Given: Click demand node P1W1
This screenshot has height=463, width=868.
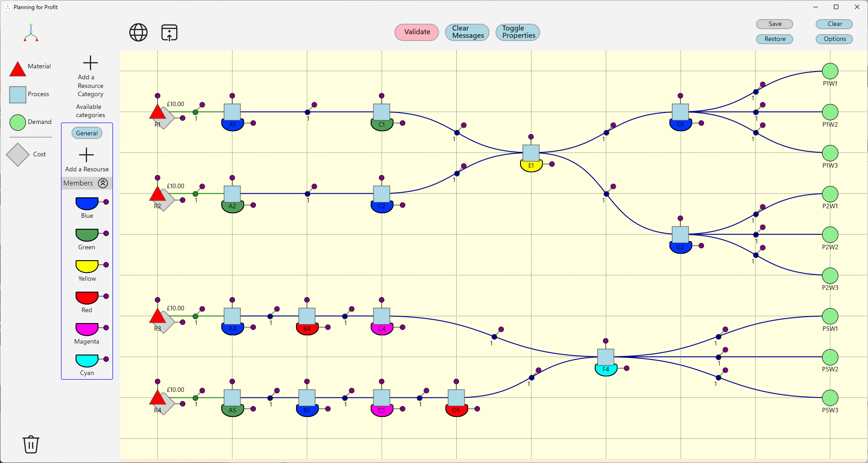Looking at the screenshot, I should [830, 72].
